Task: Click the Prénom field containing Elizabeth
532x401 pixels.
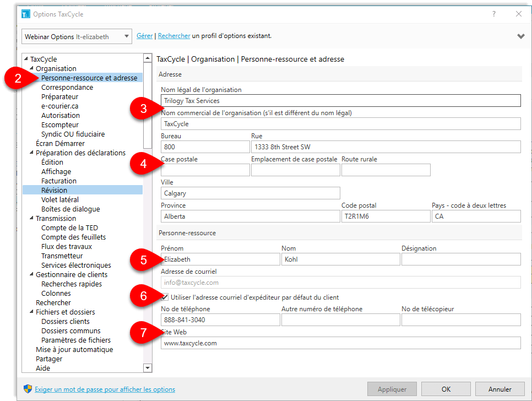Action: pyautogui.click(x=220, y=259)
